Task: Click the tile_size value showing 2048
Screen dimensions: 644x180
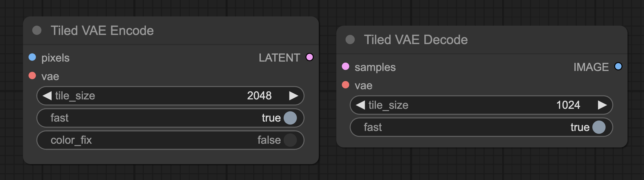Action: point(259,96)
